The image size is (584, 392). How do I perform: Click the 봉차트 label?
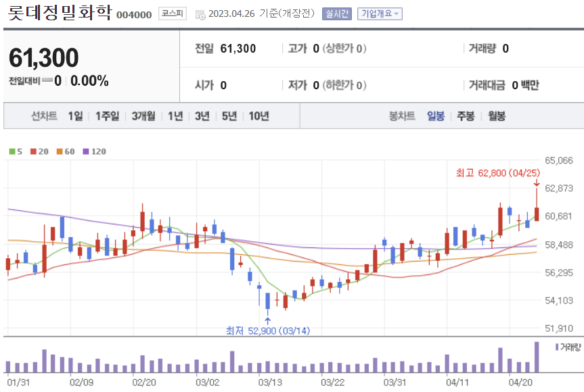tap(402, 116)
